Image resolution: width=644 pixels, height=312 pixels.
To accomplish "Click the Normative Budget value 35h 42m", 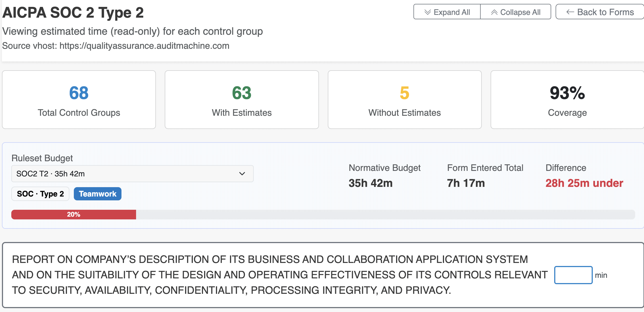I will click(x=370, y=183).
